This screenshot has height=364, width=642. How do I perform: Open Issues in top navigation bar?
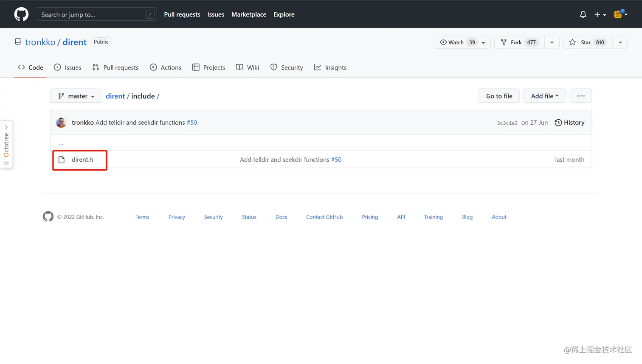coord(216,14)
